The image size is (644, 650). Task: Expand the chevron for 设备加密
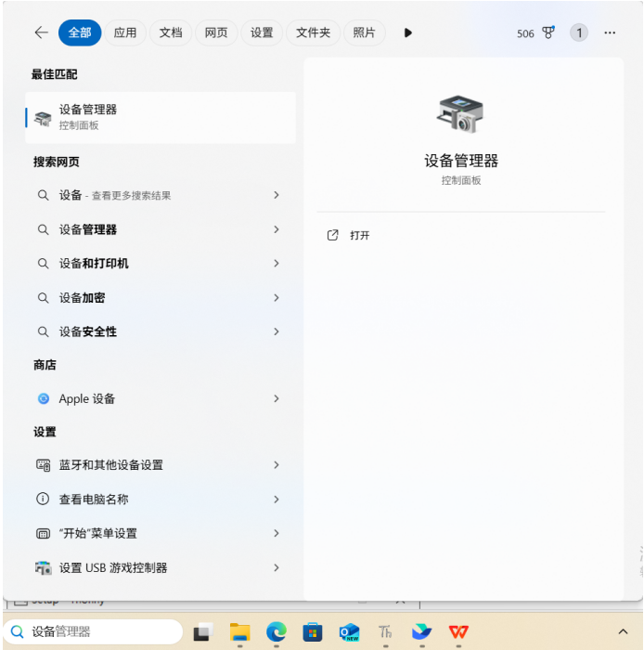(x=277, y=298)
